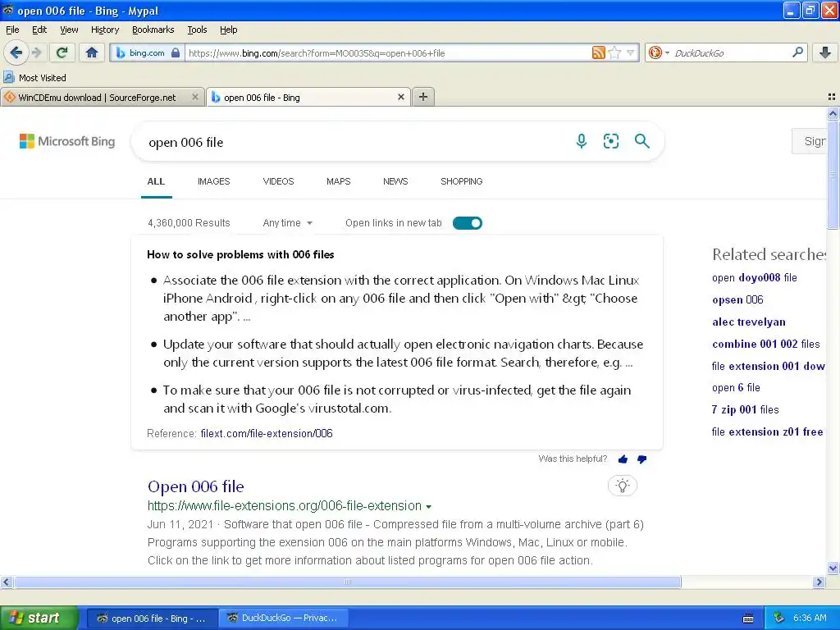This screenshot has width=840, height=630.
Task: Click the horizontal scrollbar right arrow
Action: pos(819,582)
